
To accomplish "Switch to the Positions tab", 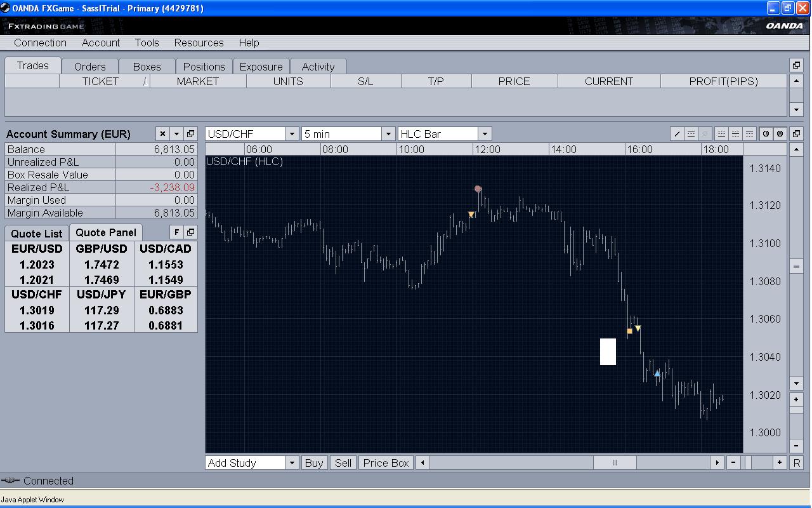I will (204, 67).
